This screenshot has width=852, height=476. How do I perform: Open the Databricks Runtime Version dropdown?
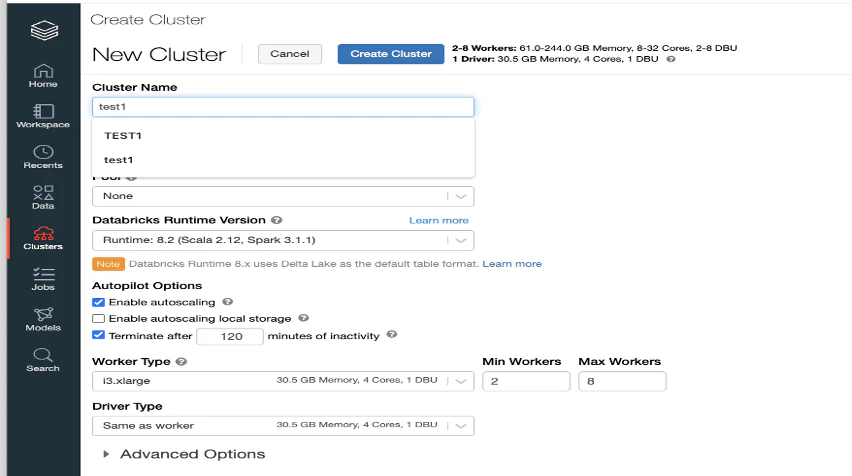point(283,240)
